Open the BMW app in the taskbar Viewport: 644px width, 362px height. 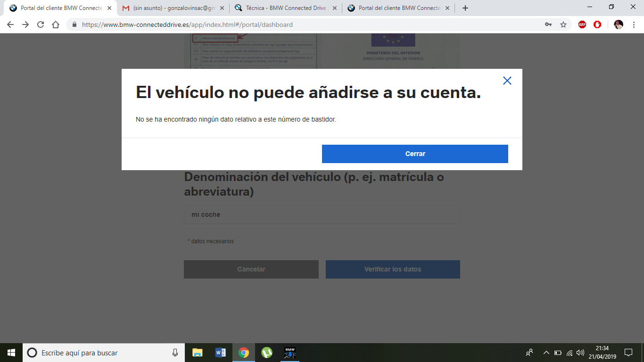tap(290, 353)
